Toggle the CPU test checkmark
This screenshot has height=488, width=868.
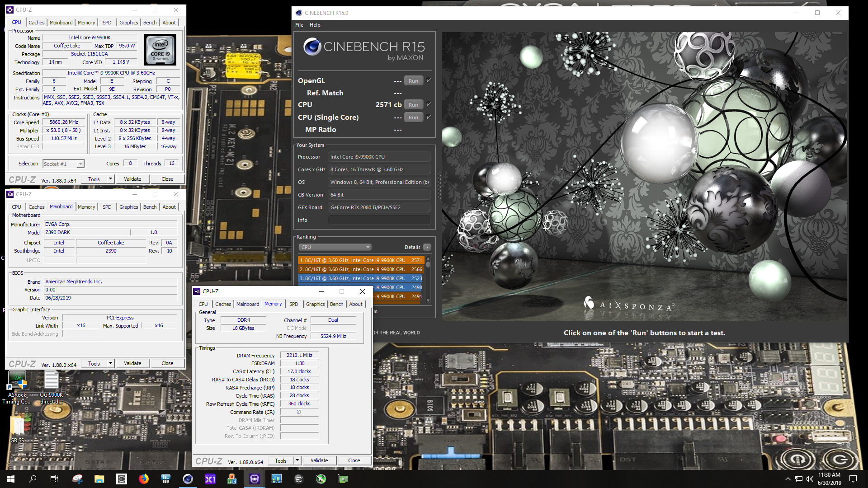click(429, 104)
